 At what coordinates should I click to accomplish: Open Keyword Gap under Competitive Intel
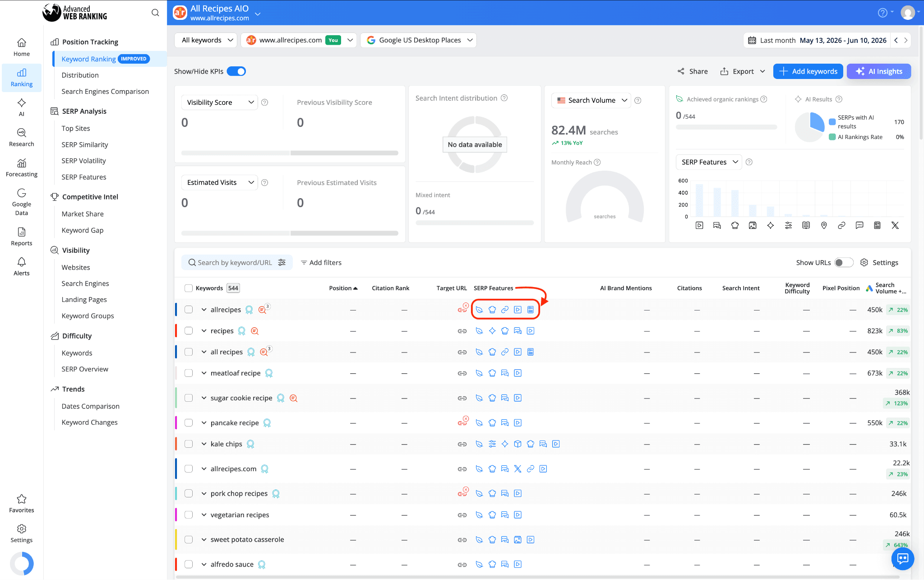click(x=82, y=230)
